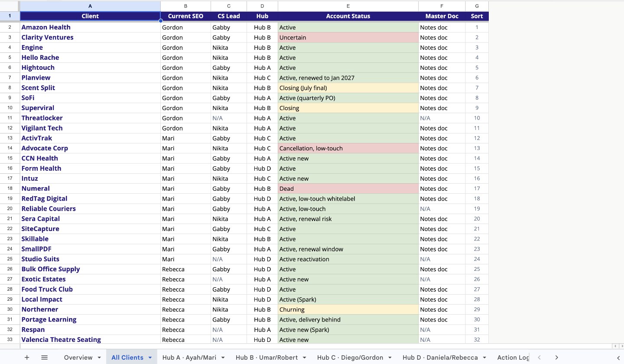Click the Active, renewal risk cell
The image size is (624, 364).
click(348, 219)
